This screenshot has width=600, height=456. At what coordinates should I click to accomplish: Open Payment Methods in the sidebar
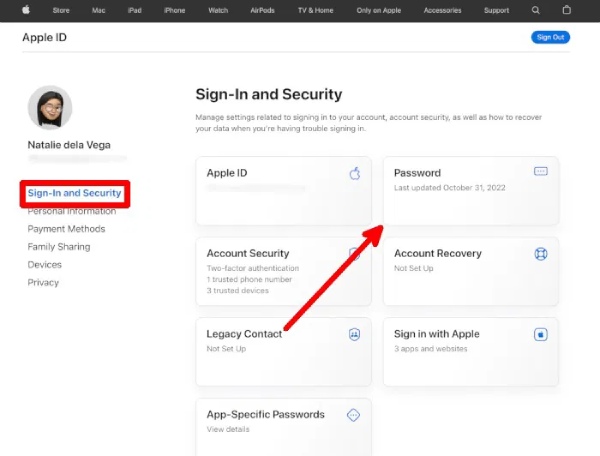pyautogui.click(x=66, y=229)
